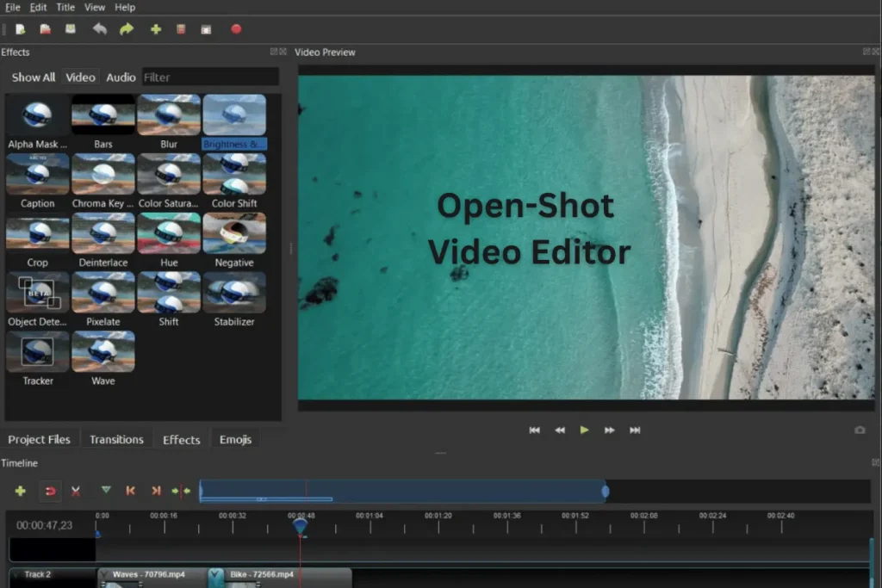The width and height of the screenshot is (882, 588).
Task: Open the Title menu
Action: 65,7
